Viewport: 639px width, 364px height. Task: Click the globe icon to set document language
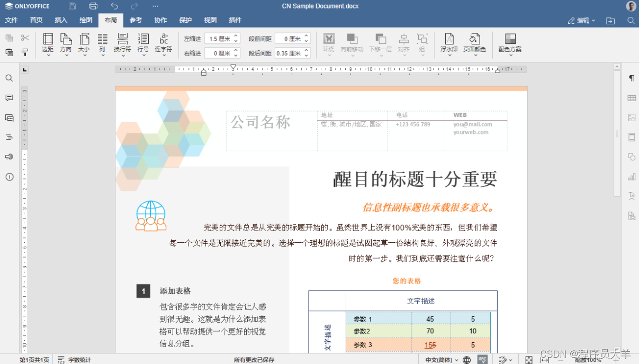tap(466, 360)
